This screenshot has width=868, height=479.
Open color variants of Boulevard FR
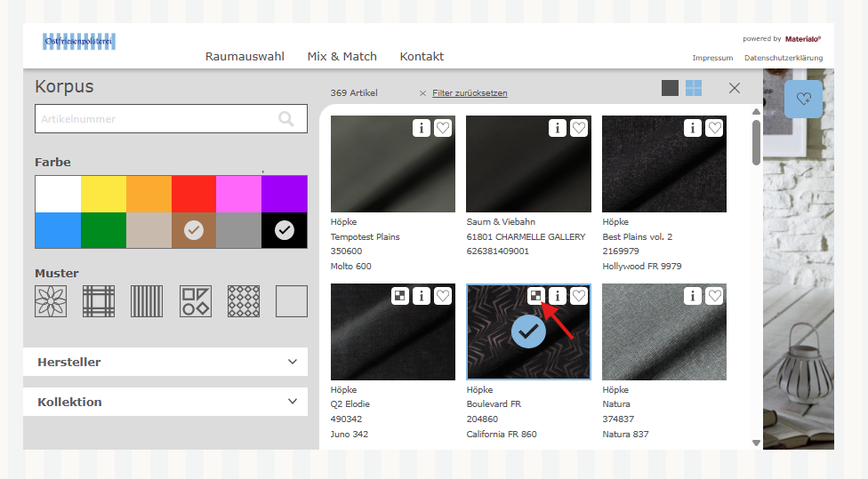tap(535, 296)
